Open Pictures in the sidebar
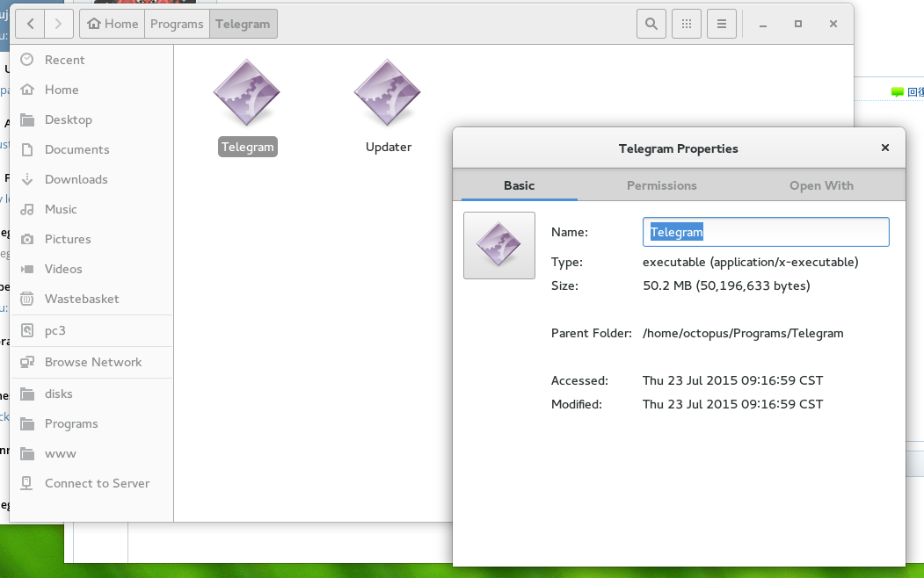This screenshot has height=578, width=924. [91, 239]
